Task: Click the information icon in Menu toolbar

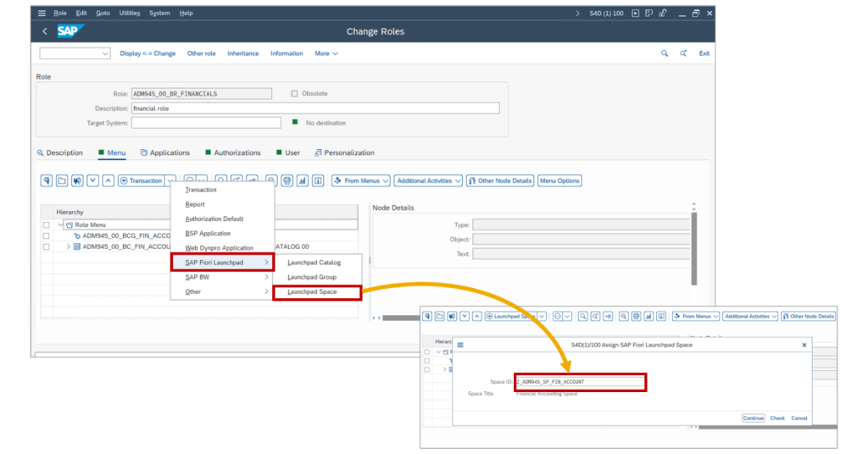Action: coord(318,180)
